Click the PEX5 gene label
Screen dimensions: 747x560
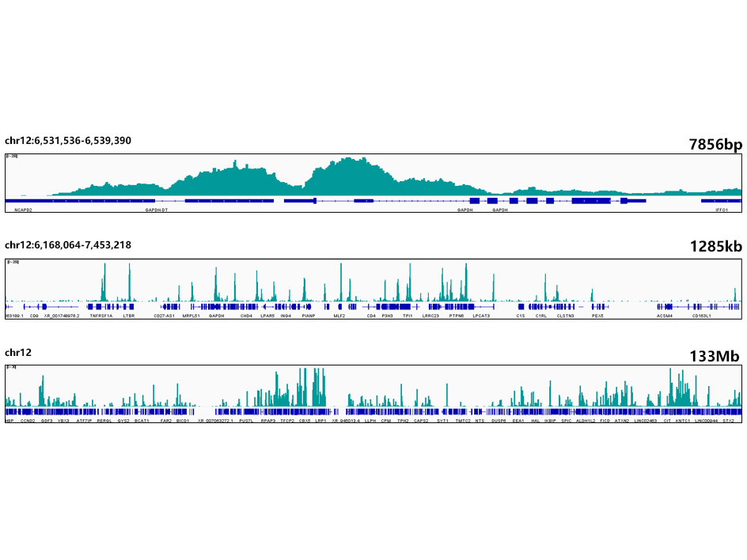pyautogui.click(x=599, y=316)
